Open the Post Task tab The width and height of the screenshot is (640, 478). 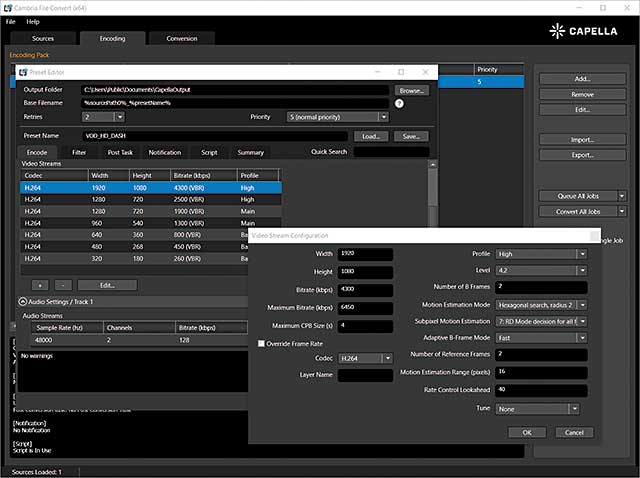(120, 153)
